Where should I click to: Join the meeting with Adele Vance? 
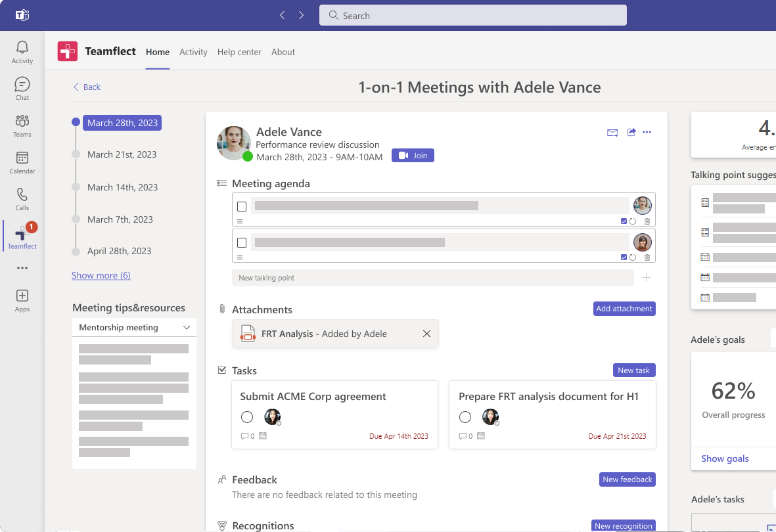point(413,155)
